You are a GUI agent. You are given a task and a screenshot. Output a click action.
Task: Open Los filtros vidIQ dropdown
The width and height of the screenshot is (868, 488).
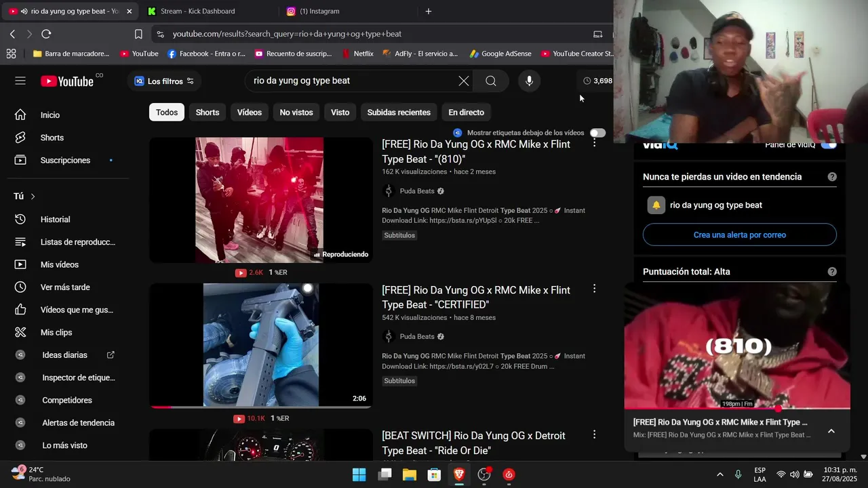[x=165, y=81]
